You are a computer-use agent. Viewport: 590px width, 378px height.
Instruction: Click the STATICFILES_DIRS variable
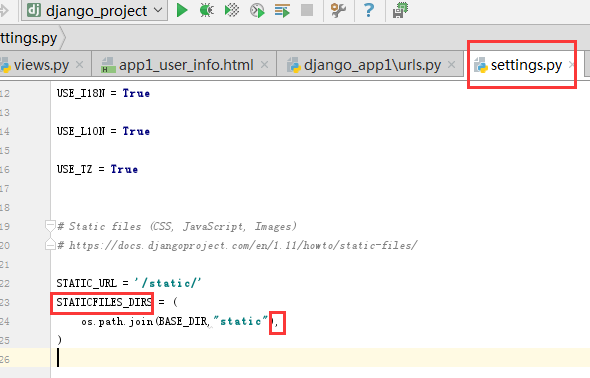[x=104, y=302]
